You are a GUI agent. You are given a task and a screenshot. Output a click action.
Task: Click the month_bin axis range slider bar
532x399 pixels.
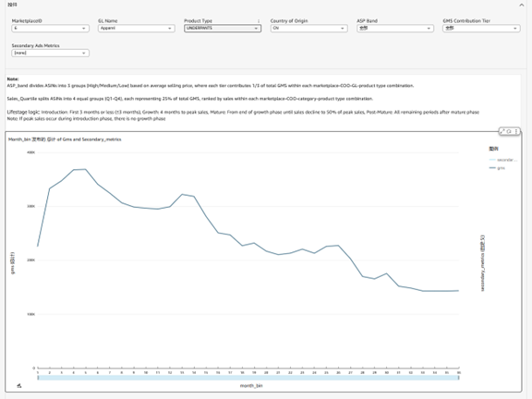click(248, 378)
